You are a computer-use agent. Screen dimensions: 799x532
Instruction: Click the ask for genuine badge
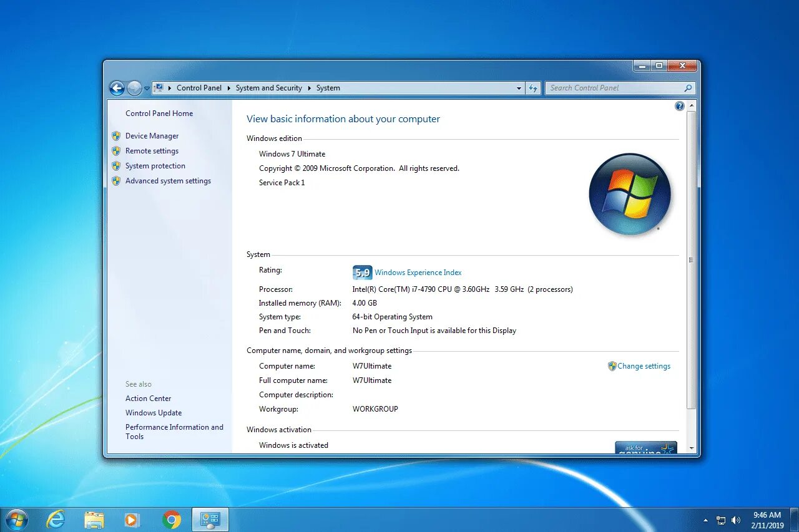[x=646, y=448]
